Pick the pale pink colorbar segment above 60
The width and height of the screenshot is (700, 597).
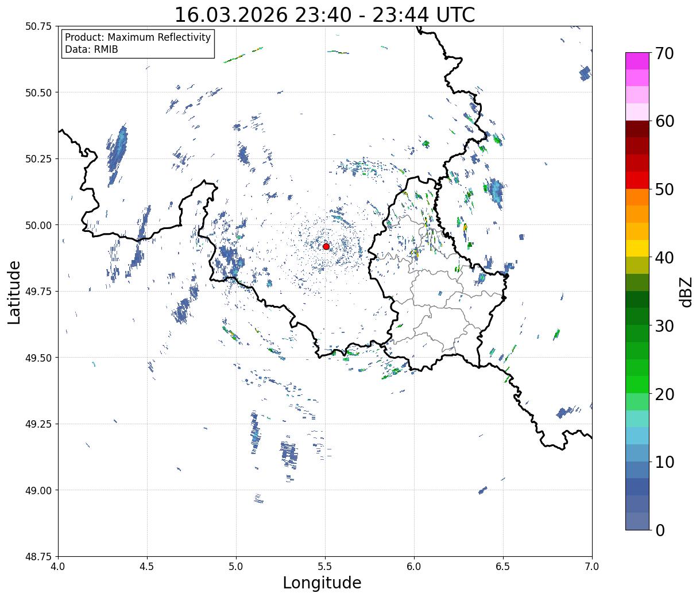point(637,112)
